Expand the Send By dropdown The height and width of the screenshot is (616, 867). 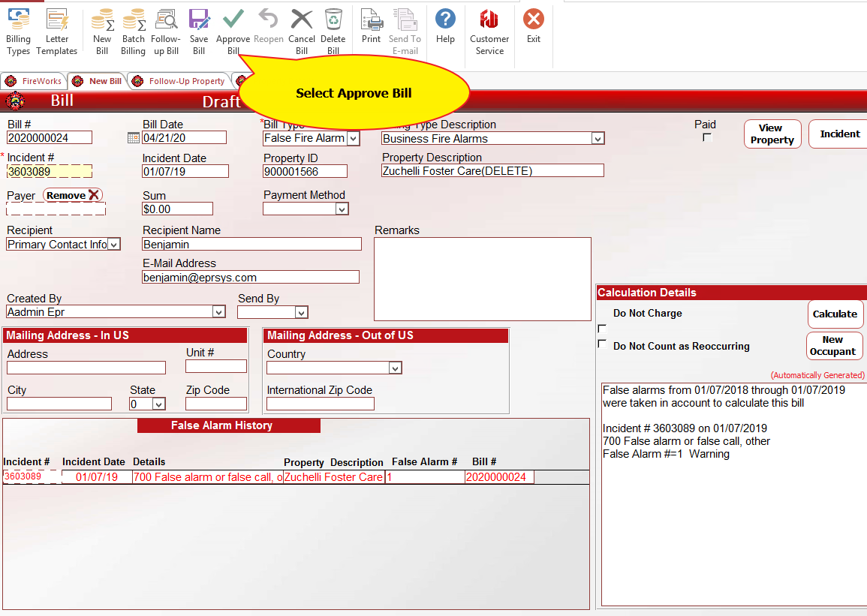pos(301,313)
